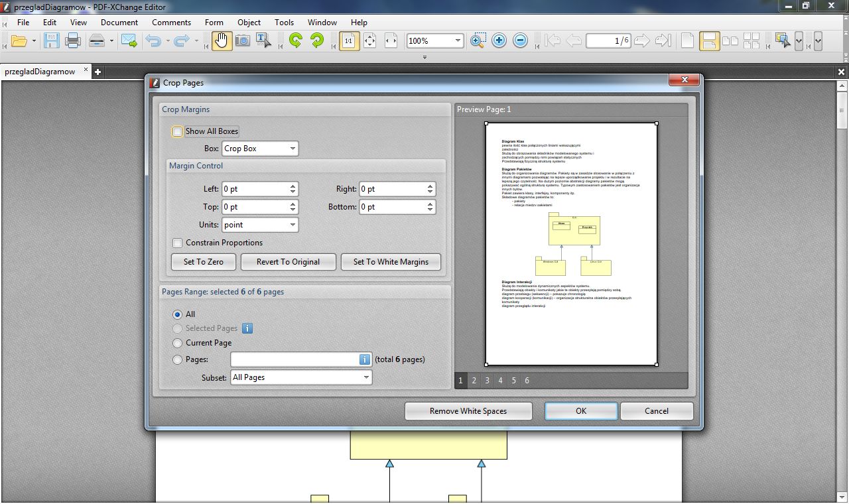
Task: Select the Current Page radio button
Action: (x=177, y=343)
